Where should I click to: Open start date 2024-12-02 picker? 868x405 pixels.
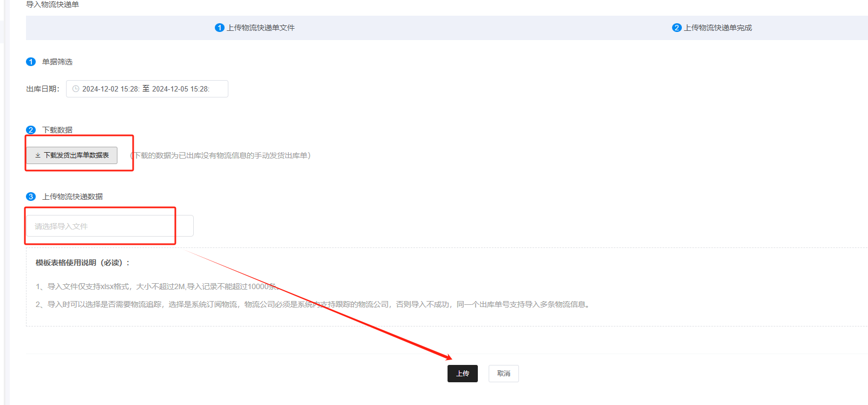[x=110, y=89]
